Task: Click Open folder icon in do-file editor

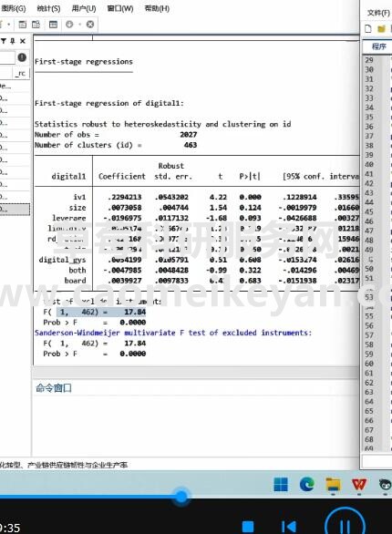Action: [x=381, y=28]
